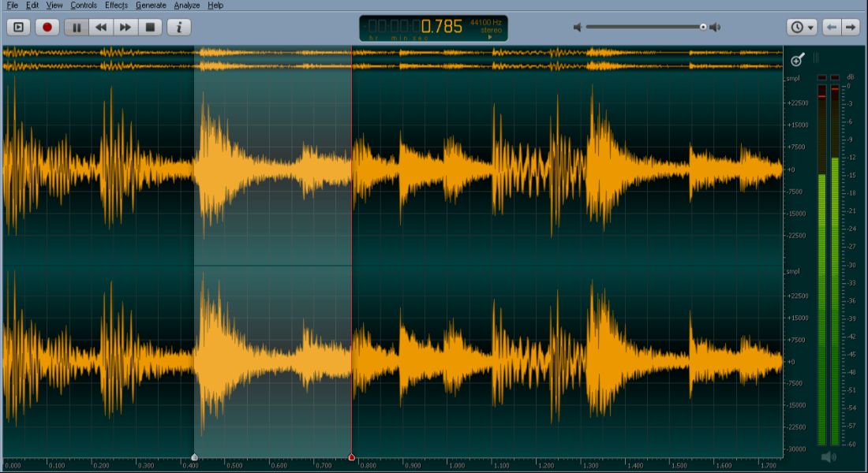Viewport: 868px width, 473px height.
Task: Click the back navigation arrow button
Action: click(x=830, y=26)
